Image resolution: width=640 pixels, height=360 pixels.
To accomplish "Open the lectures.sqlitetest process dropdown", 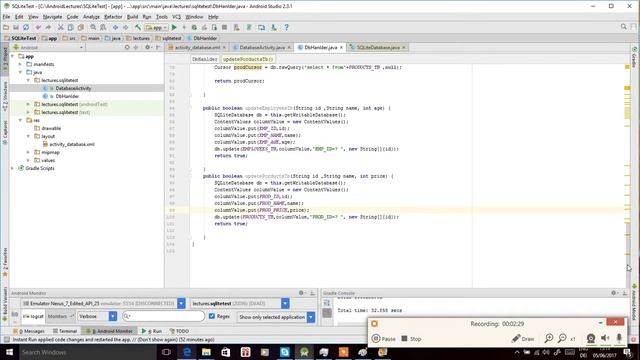I will pos(285,303).
